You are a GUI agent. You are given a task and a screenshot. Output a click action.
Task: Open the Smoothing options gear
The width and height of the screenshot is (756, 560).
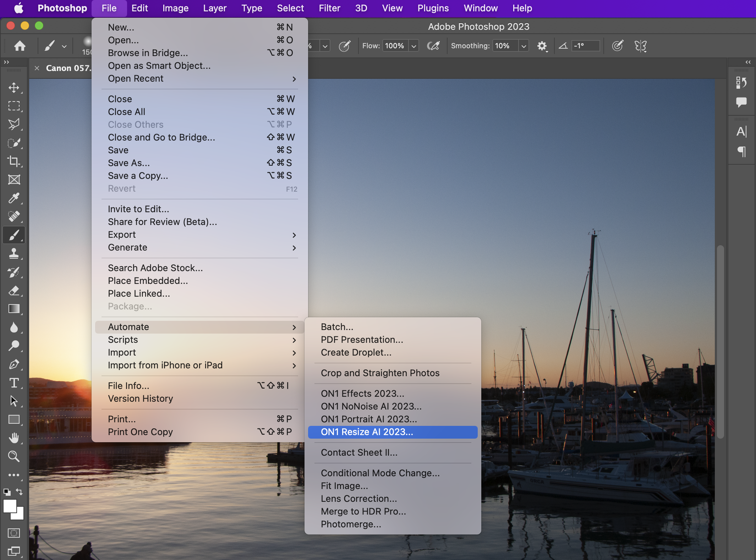point(542,46)
